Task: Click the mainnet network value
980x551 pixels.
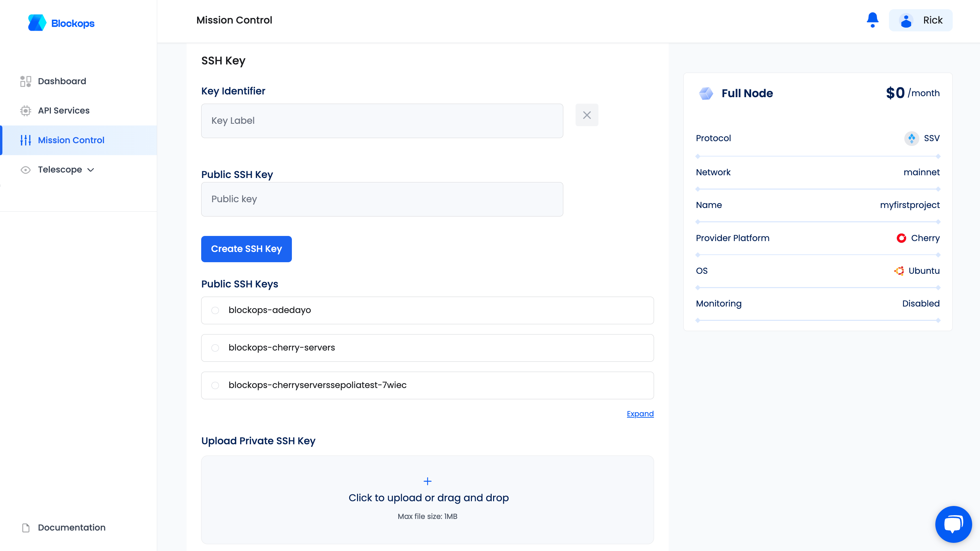Action: click(921, 173)
